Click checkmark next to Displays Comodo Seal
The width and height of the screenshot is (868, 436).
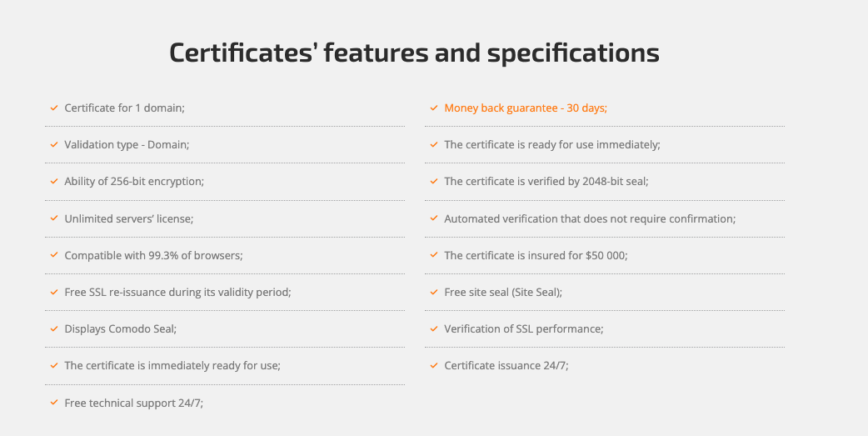(x=53, y=329)
